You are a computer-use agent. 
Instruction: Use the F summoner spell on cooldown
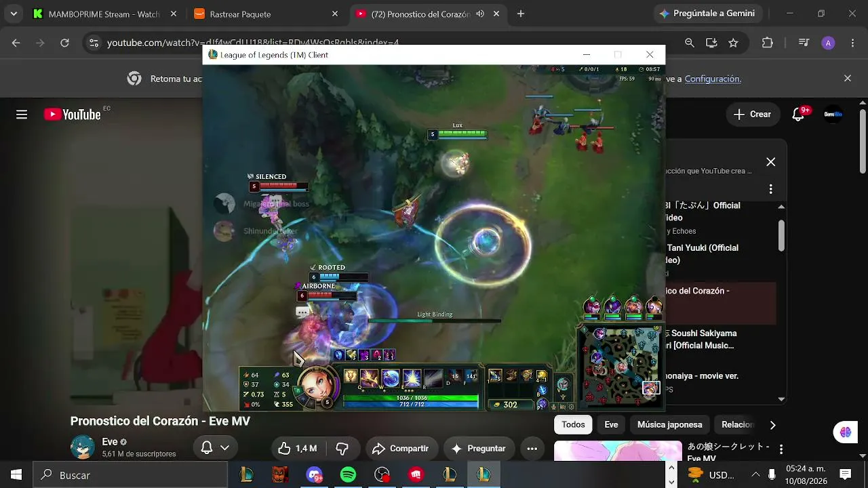pyautogui.click(x=471, y=376)
